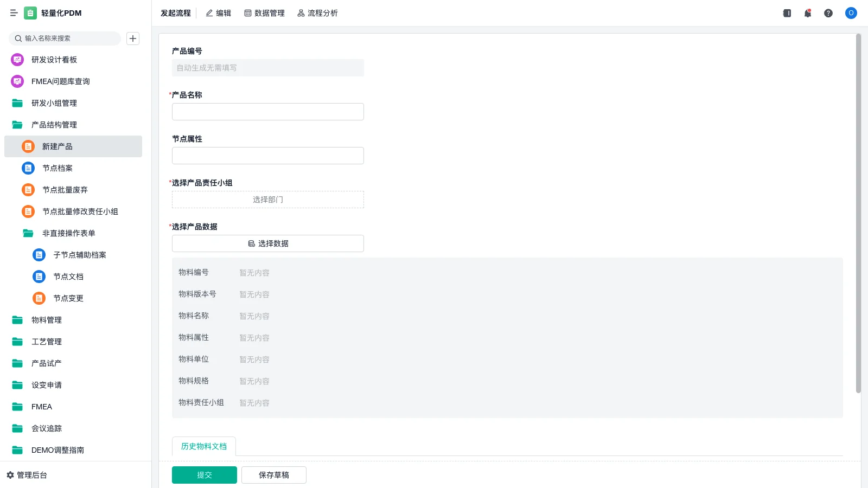Screen dimensions: 868x488
Task: Click the 提交 submit button
Action: [205, 475]
